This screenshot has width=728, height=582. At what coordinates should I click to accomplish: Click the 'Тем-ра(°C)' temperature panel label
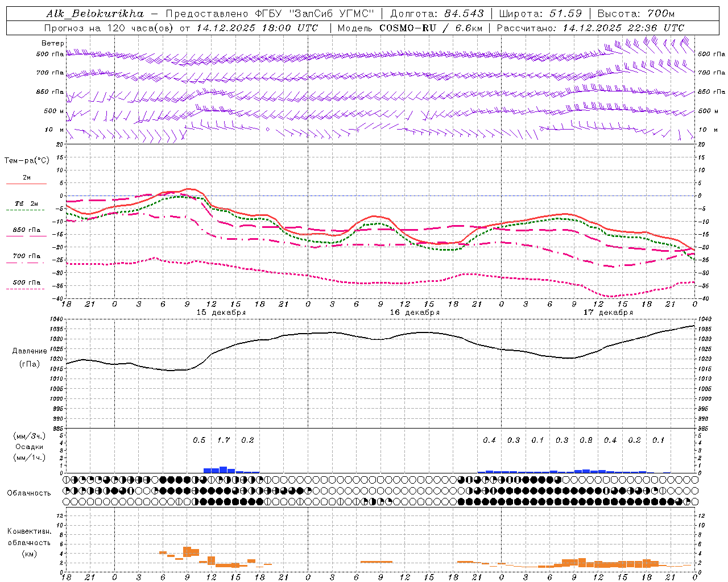click(27, 161)
